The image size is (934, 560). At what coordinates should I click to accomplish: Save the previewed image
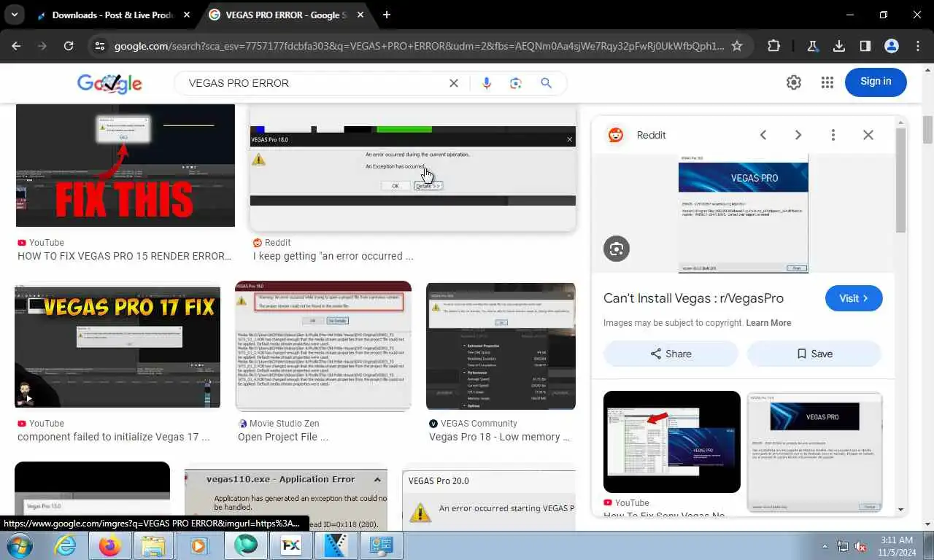(814, 354)
